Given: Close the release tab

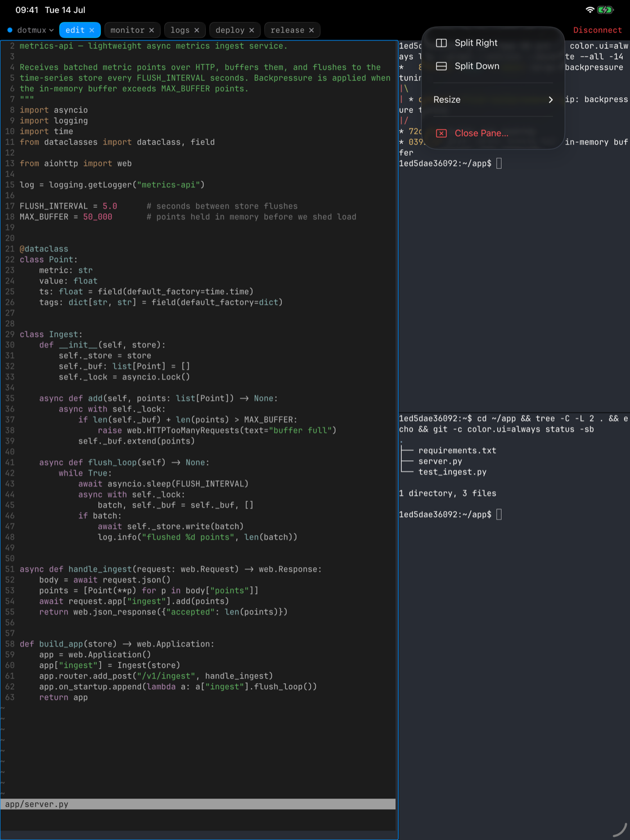Looking at the screenshot, I should tap(311, 30).
